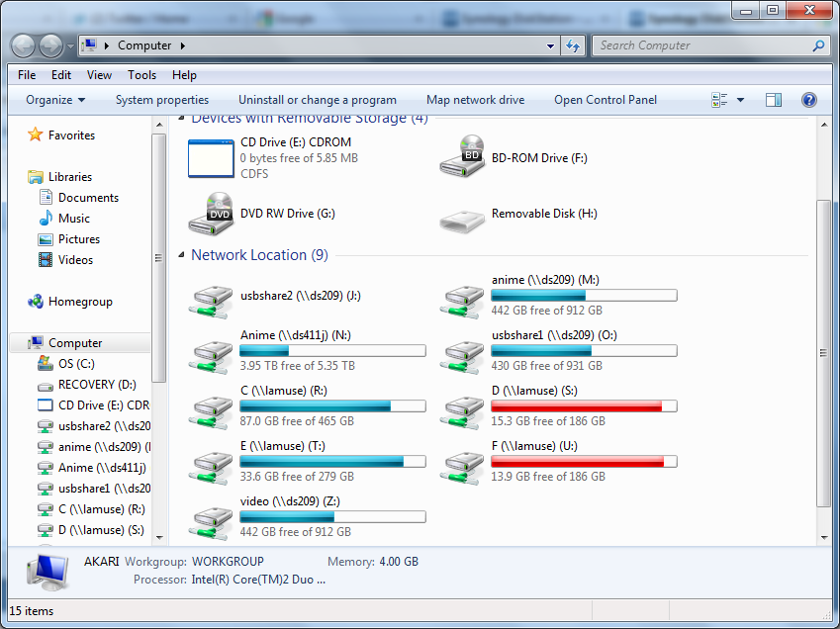840x629 pixels.
Task: Select Documents in the Libraries tree
Action: point(88,198)
